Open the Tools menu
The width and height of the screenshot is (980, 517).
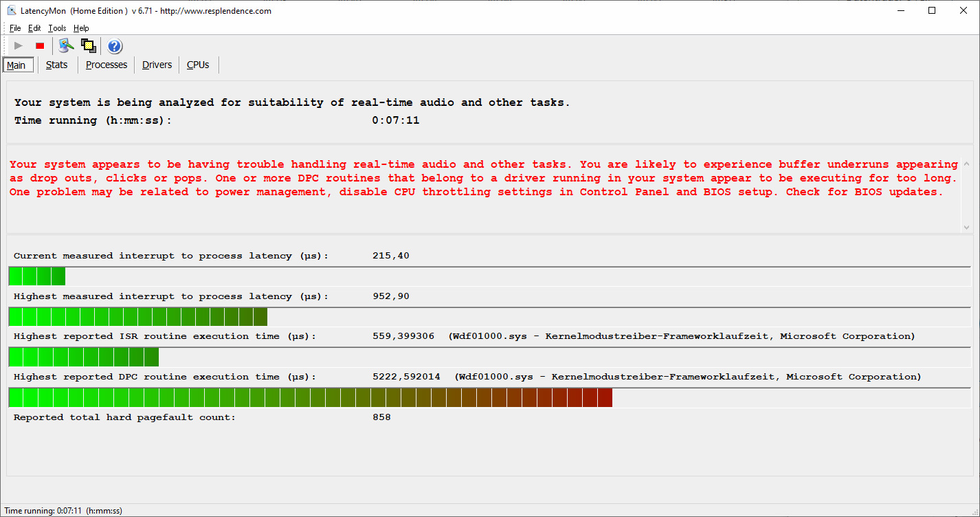click(57, 28)
